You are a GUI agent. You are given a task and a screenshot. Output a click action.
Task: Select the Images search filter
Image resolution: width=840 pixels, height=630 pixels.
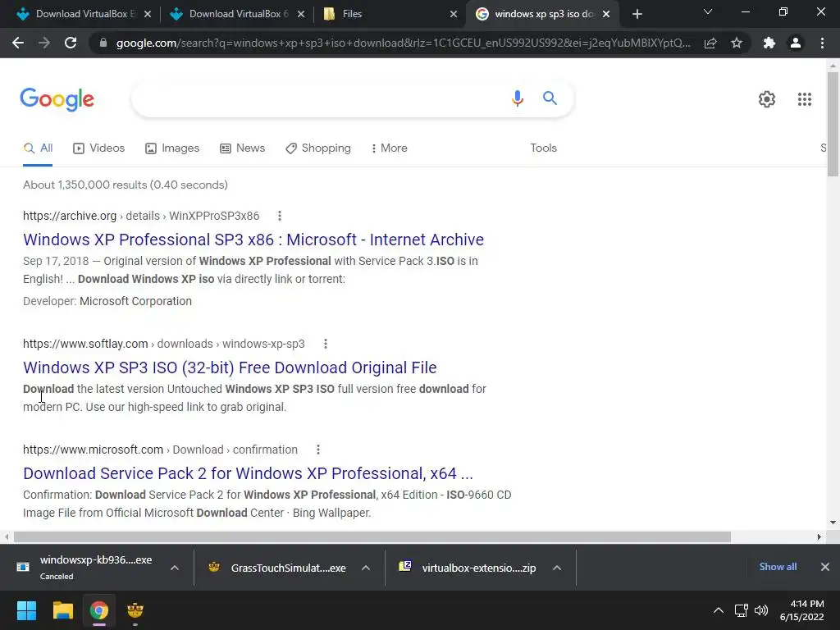(172, 148)
